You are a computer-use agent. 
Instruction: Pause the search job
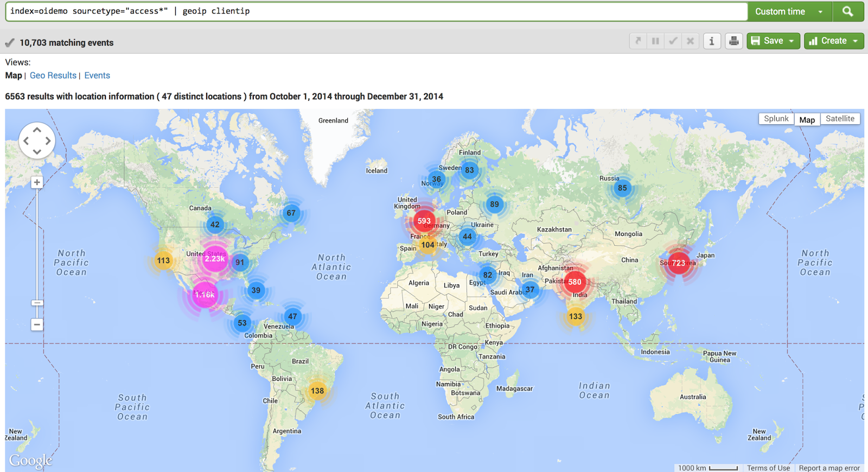tap(655, 41)
